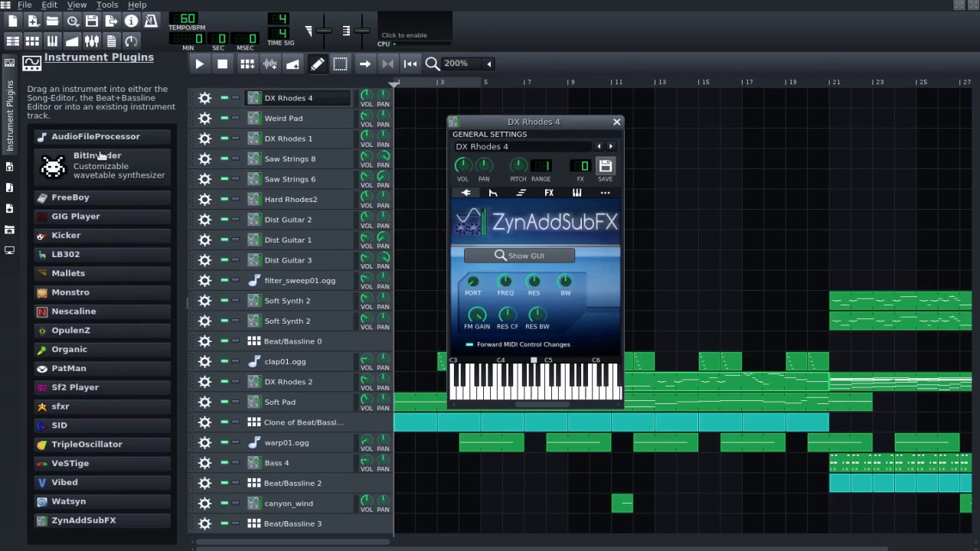Click the new project from template icon

click(33, 21)
